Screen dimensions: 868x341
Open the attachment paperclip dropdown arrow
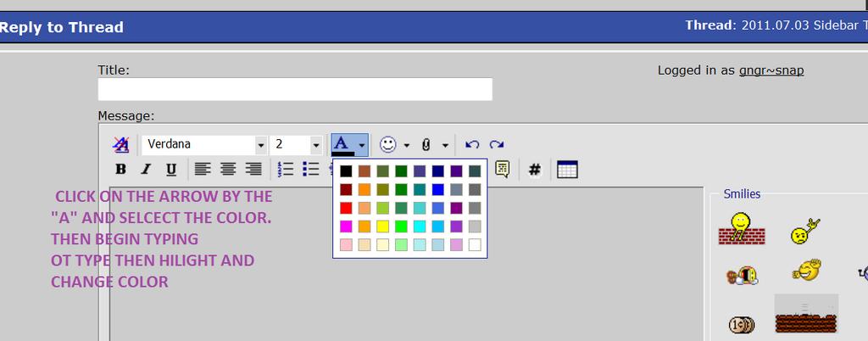click(x=445, y=145)
